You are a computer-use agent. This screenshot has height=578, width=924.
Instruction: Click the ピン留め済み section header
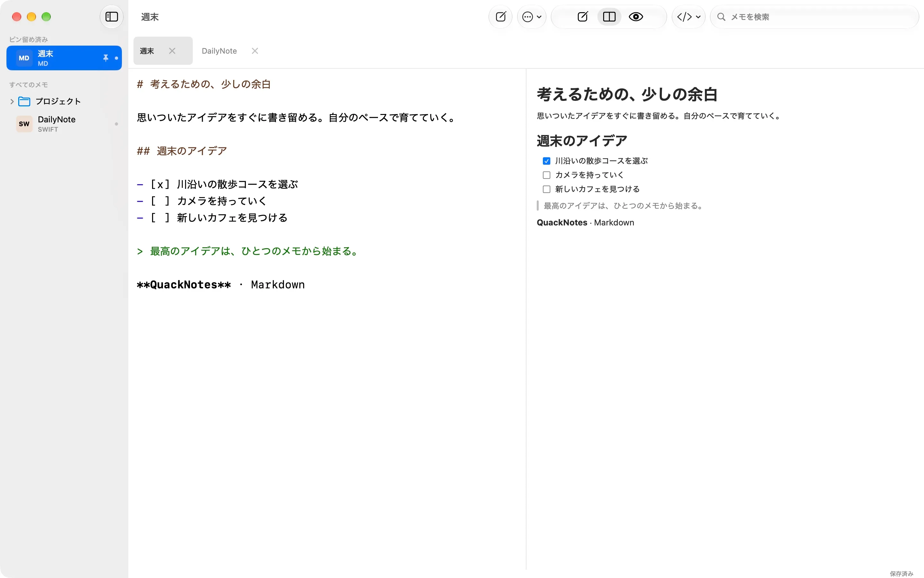pos(29,39)
